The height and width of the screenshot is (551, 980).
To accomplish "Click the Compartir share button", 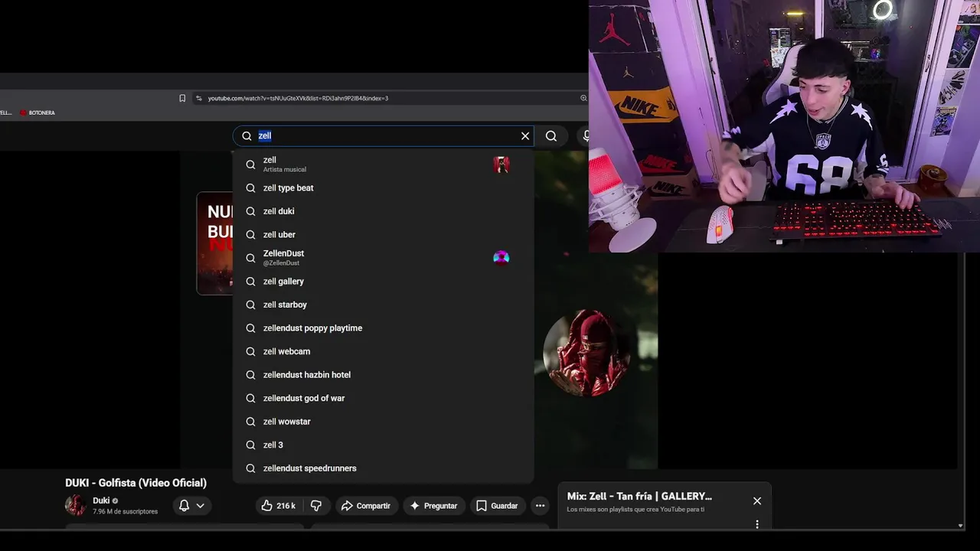I will 366,506.
